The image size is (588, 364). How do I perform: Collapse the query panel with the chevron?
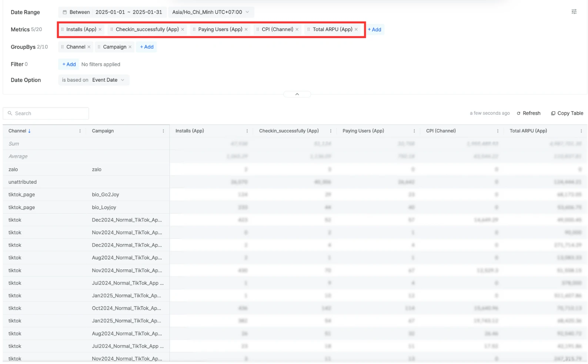coord(297,94)
